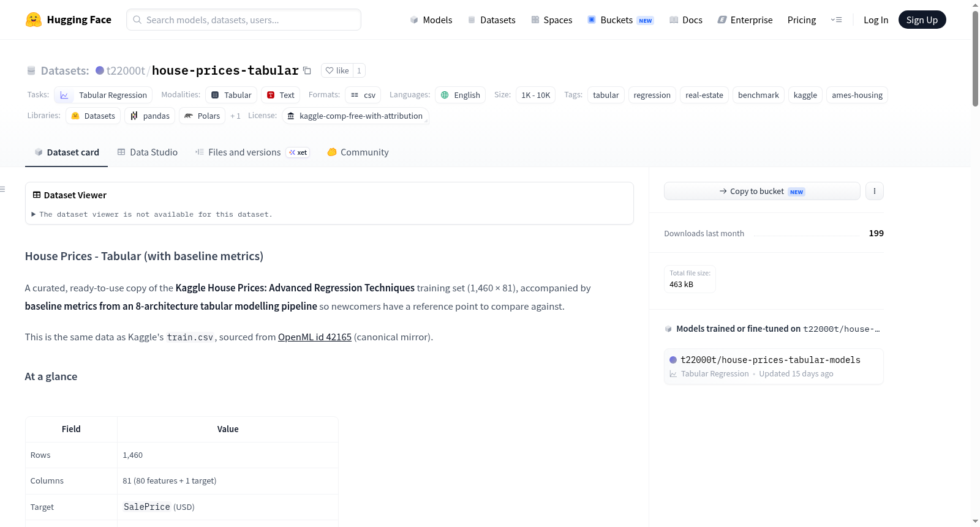Click the Hugging Face logo icon
This screenshot has width=980, height=527.
34,20
